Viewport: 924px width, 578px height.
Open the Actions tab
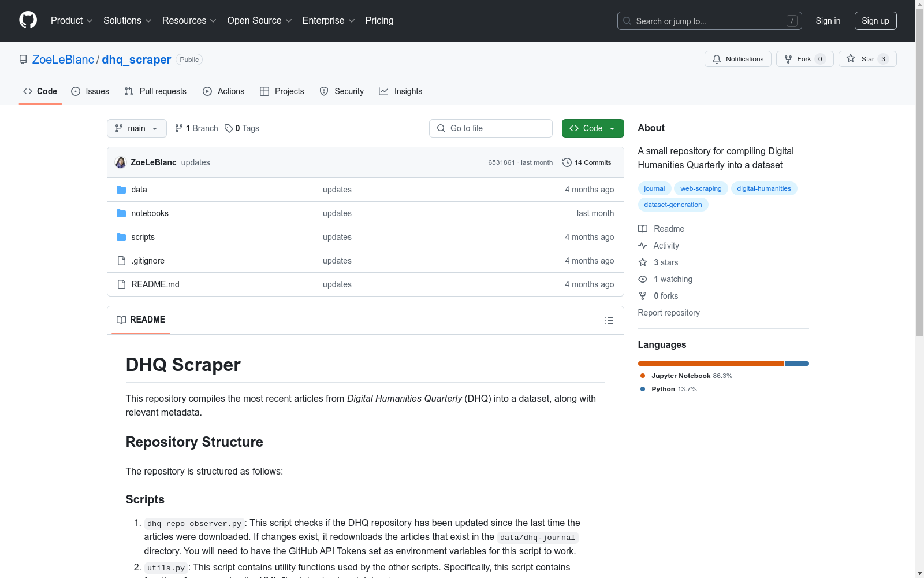pyautogui.click(x=223, y=91)
